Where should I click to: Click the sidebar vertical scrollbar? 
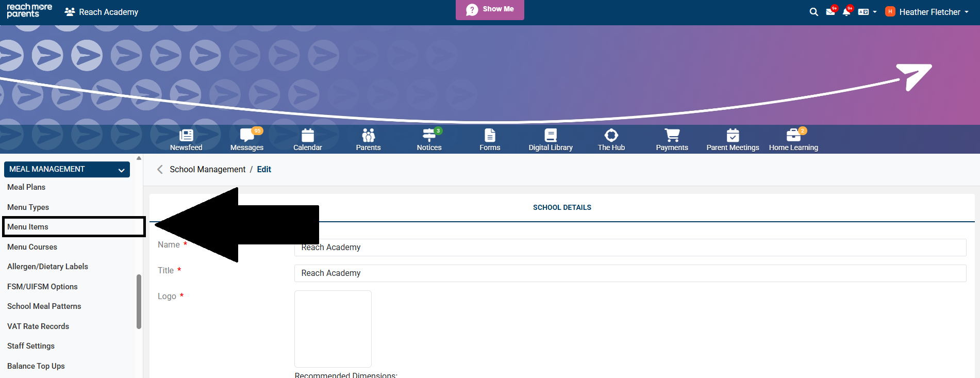139,302
